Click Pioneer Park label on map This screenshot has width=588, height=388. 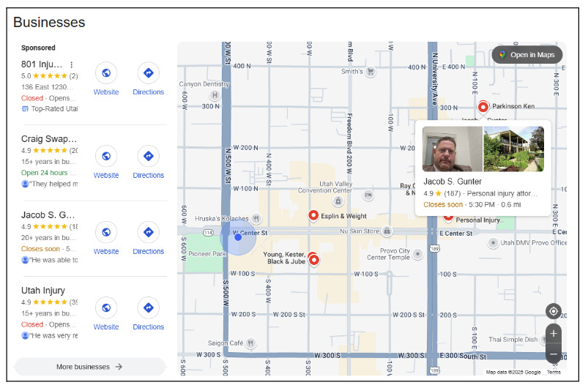click(x=207, y=254)
